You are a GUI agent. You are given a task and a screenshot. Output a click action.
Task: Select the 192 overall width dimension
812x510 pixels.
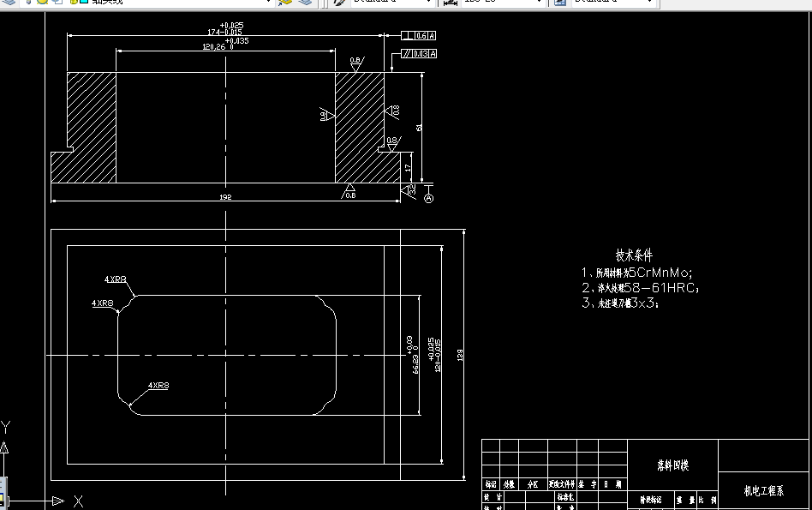click(x=225, y=197)
